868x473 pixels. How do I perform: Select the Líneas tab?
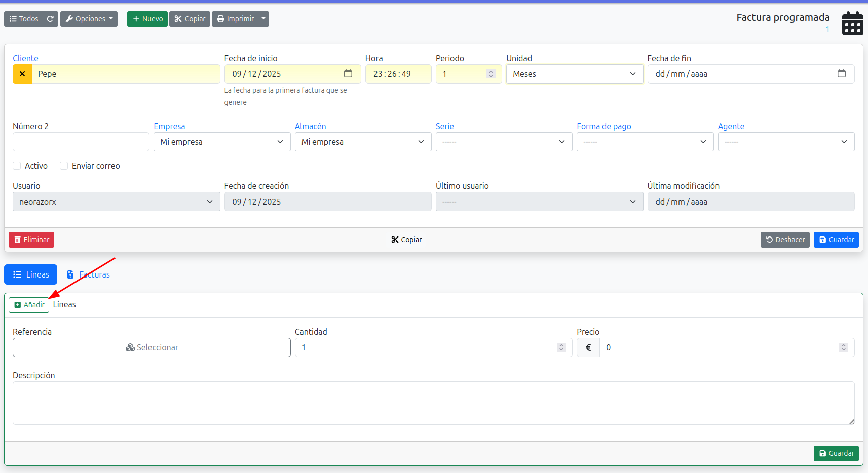tap(31, 274)
